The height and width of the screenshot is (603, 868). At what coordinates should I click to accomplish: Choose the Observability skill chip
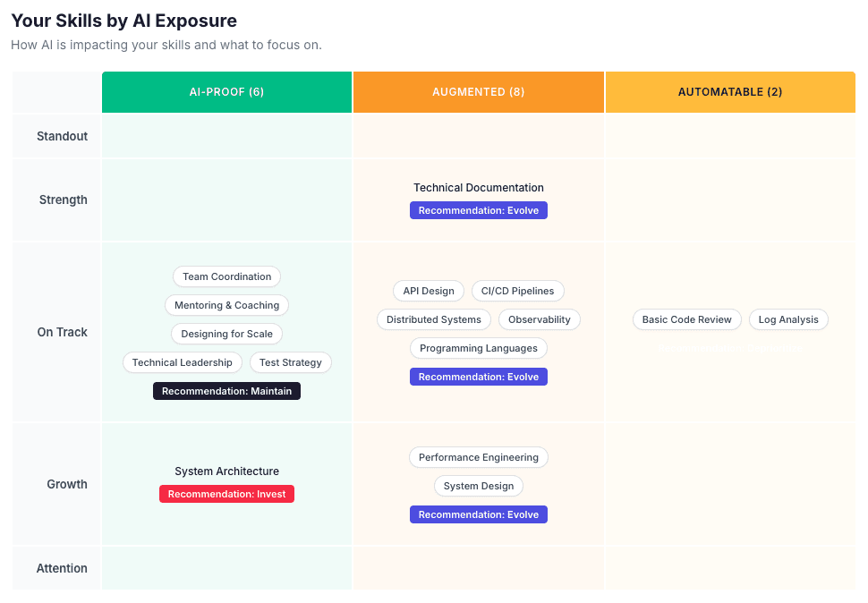[540, 319]
